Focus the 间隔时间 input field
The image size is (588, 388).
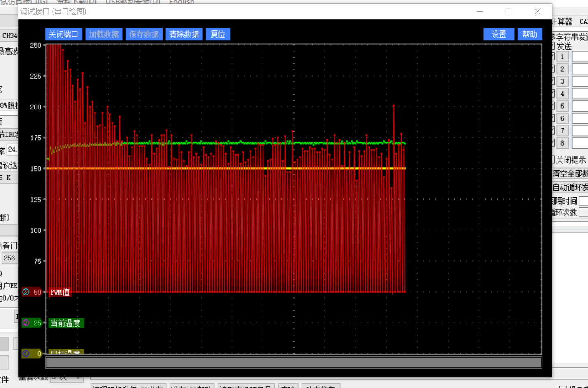[583, 201]
